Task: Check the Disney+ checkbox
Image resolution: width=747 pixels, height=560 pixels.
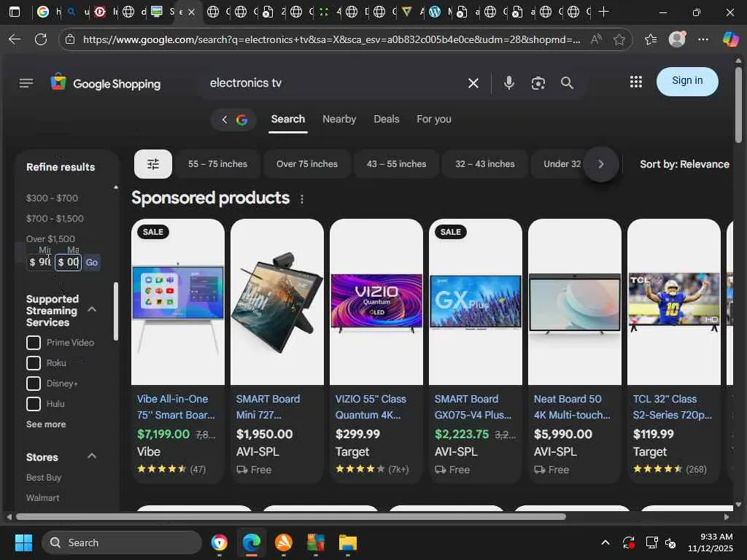Action: 34,384
